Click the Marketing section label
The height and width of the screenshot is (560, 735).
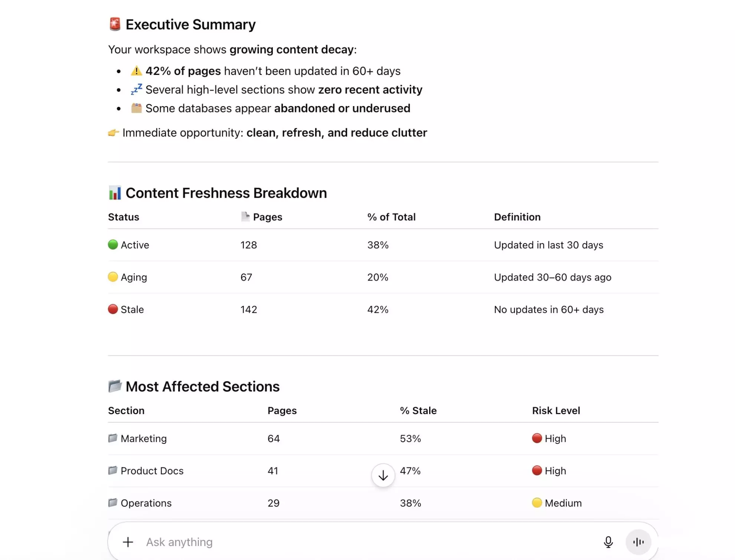(144, 438)
